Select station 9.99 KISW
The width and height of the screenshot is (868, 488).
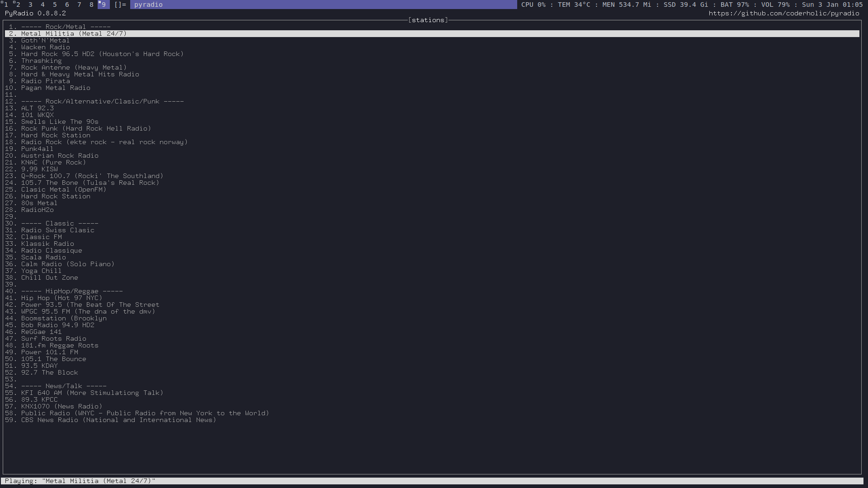(x=39, y=169)
